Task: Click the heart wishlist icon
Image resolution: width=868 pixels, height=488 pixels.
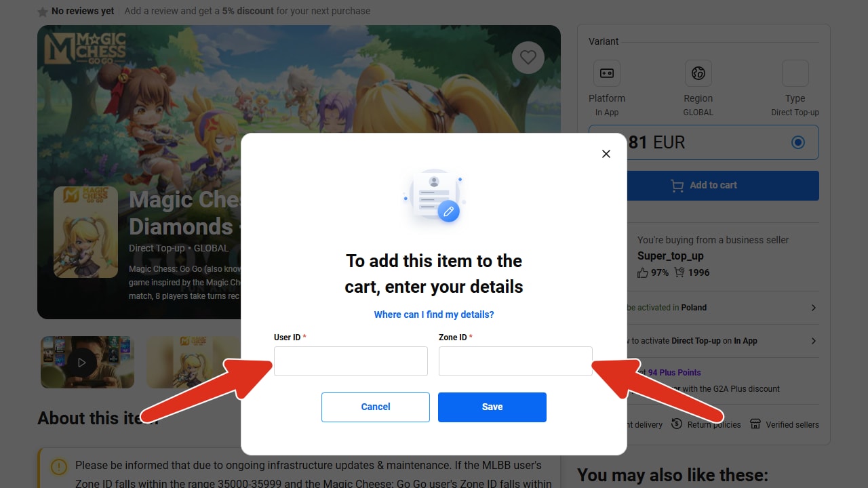Action: pos(528,58)
